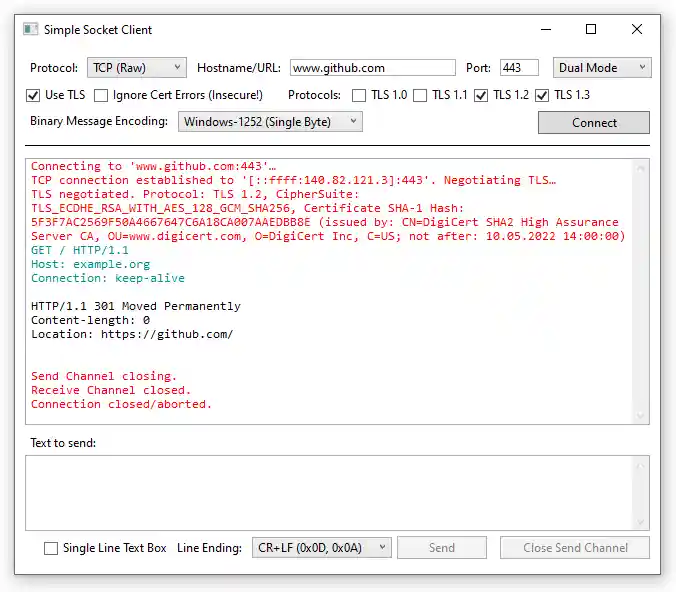Image resolution: width=676 pixels, height=592 pixels.
Task: Open the Line Ending CR+LF dropdown
Action: (321, 548)
